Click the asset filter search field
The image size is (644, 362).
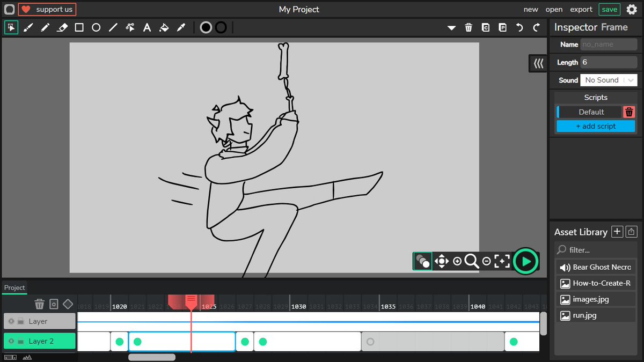click(x=596, y=250)
